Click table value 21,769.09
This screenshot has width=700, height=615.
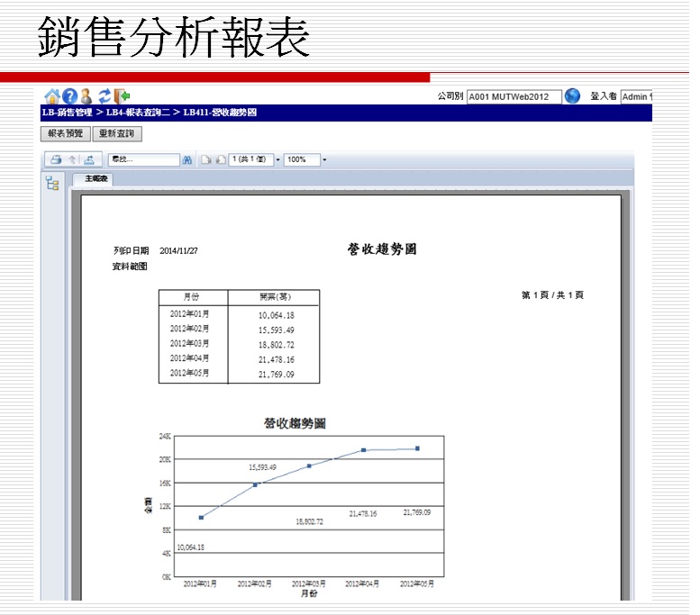coord(277,375)
